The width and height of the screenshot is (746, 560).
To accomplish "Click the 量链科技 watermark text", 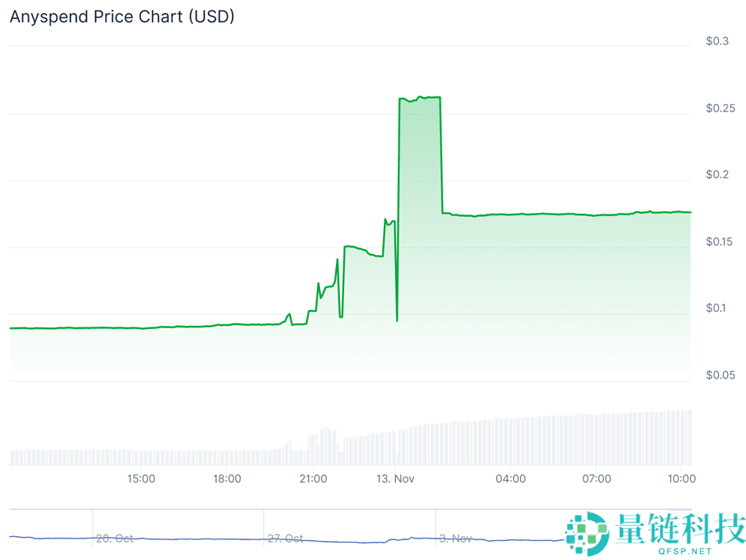I will pyautogui.click(x=678, y=528).
